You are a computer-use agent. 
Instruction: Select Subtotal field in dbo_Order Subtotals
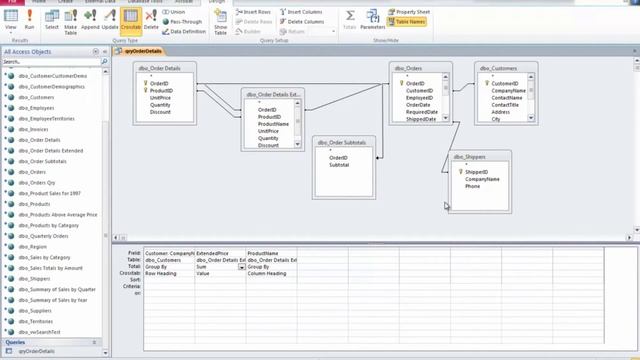click(339, 165)
